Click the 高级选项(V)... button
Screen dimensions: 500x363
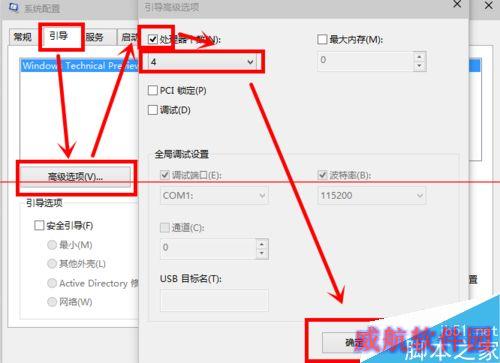tap(75, 177)
